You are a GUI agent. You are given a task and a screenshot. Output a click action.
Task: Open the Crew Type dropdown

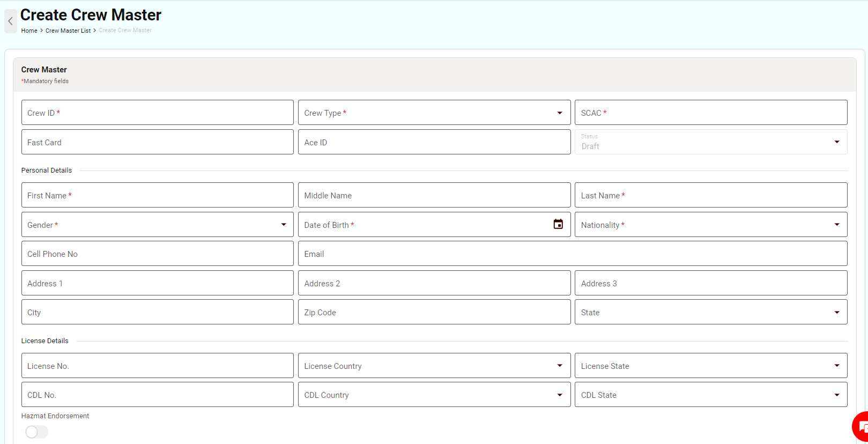click(434, 113)
